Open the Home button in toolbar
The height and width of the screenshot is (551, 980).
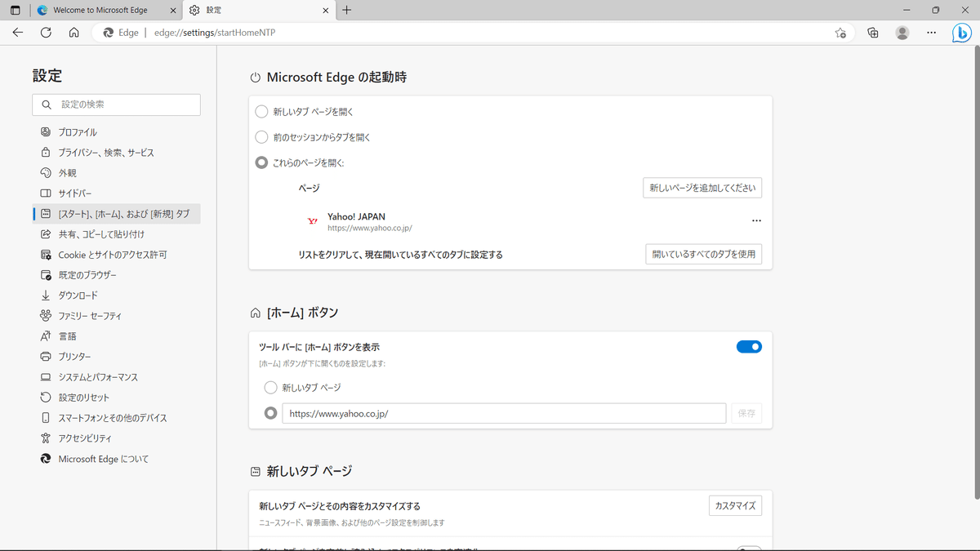click(x=73, y=33)
